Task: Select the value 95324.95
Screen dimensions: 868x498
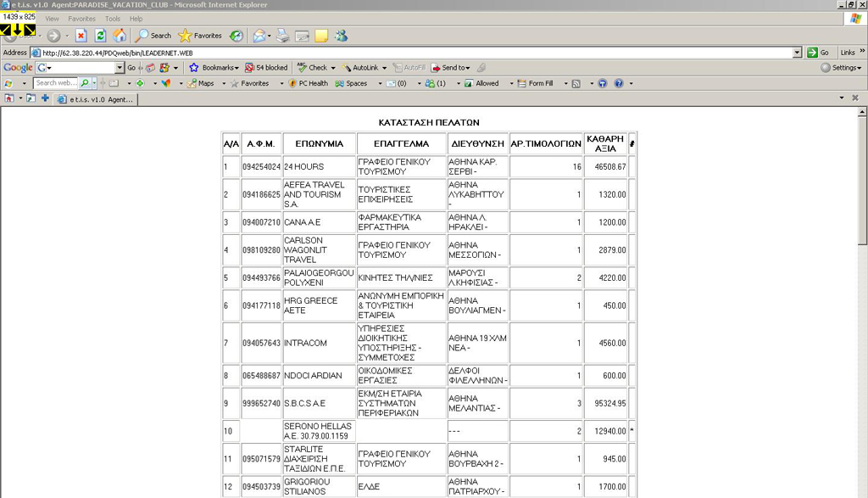Action: (610, 403)
